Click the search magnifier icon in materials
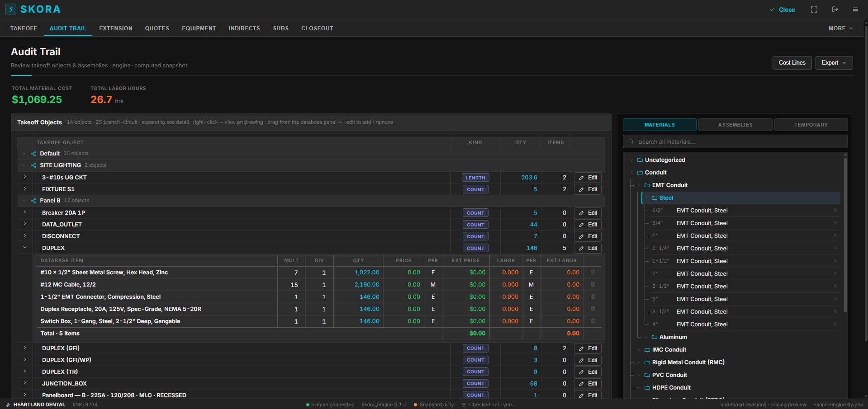The width and height of the screenshot is (868, 409). click(631, 142)
